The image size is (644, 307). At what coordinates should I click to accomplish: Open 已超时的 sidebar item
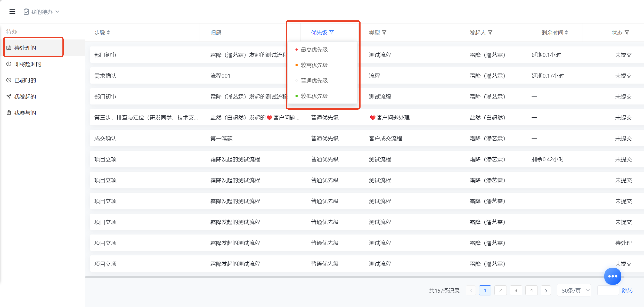(43, 80)
